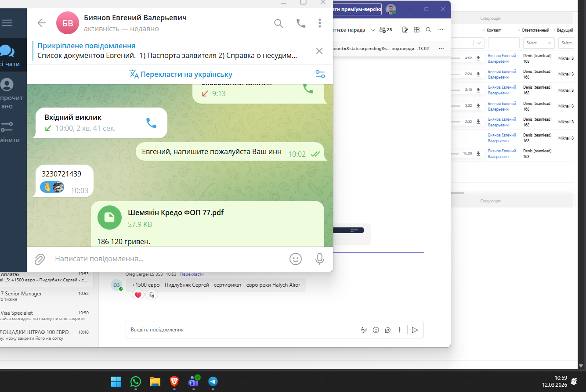Open the Teams compose note icon
586x392 pixels.
pyautogui.click(x=405, y=30)
